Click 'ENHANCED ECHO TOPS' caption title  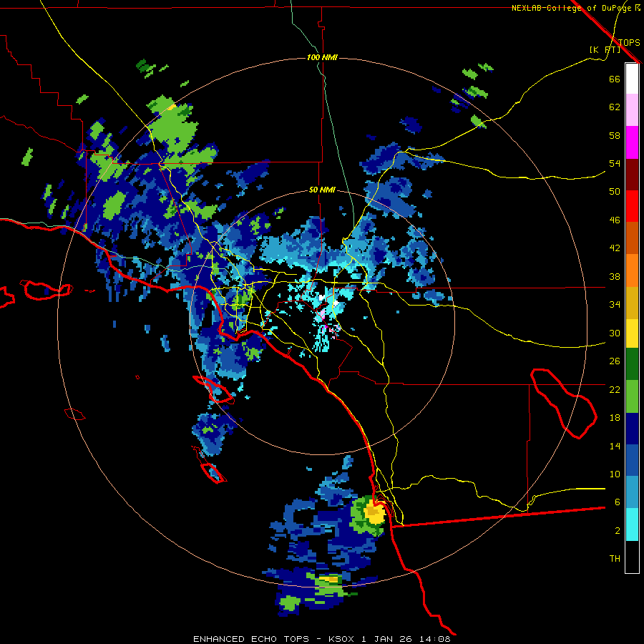(250, 639)
